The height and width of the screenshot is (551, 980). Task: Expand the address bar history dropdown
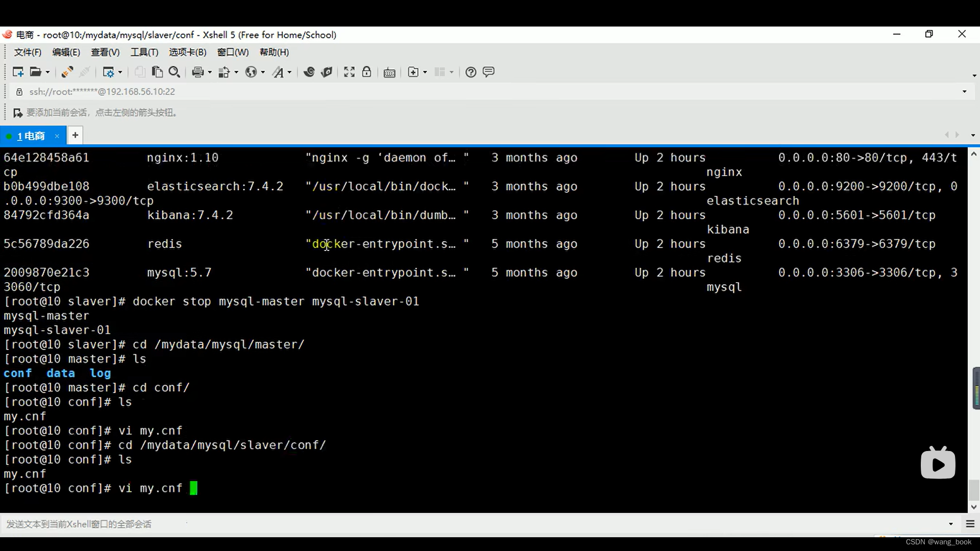[964, 92]
